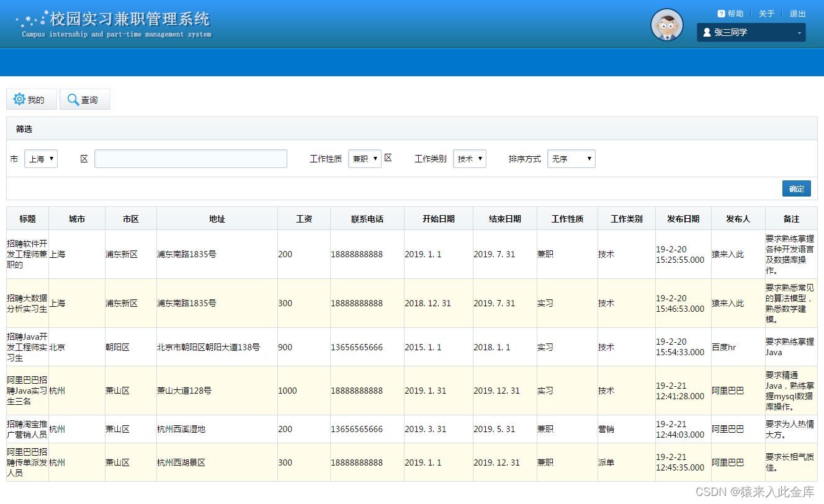Click the 城市 column header
The width and height of the screenshot is (824, 504).
coord(77,219)
